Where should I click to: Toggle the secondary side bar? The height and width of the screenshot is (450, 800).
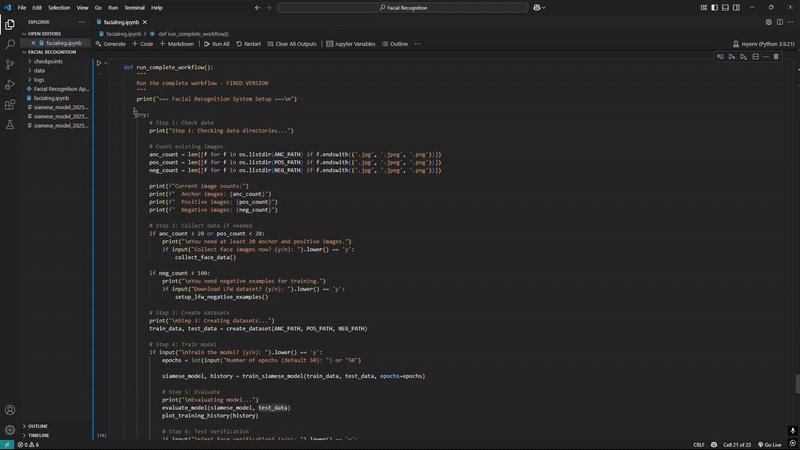tap(736, 8)
